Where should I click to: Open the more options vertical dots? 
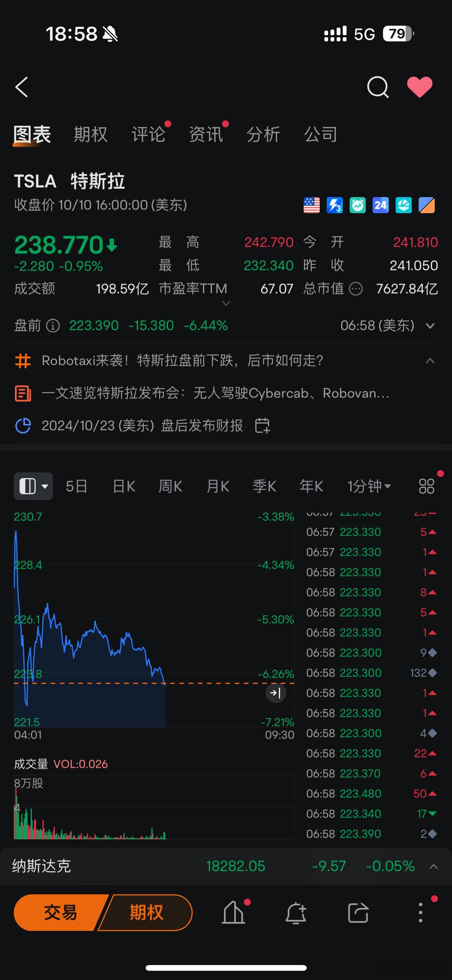tap(421, 913)
